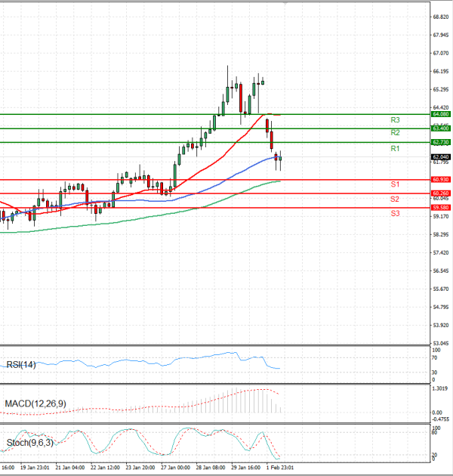Viewport: 453px width, 476px height.
Task: Select the S3 support label
Action: point(395,214)
